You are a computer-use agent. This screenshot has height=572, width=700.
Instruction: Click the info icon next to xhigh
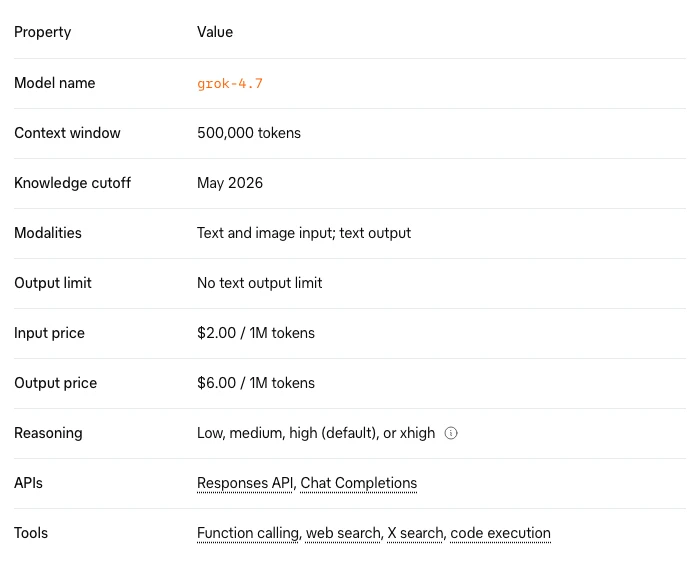451,433
